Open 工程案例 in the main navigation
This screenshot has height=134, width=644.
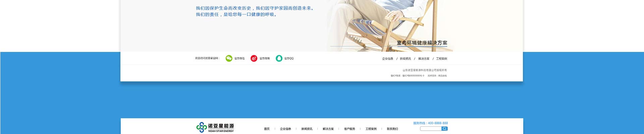pyautogui.click(x=371, y=129)
